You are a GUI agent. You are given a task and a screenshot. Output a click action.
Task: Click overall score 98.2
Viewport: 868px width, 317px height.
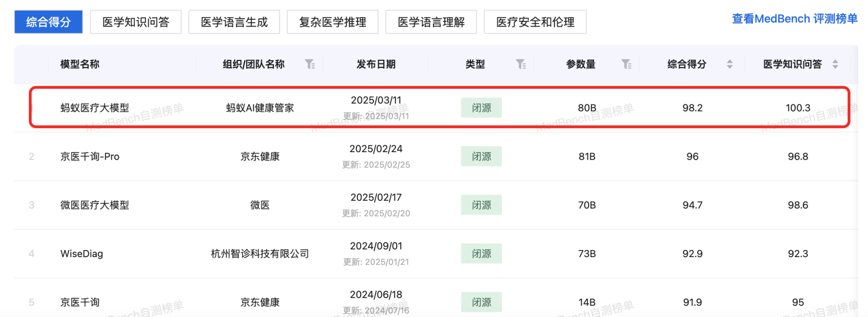pyautogui.click(x=692, y=108)
